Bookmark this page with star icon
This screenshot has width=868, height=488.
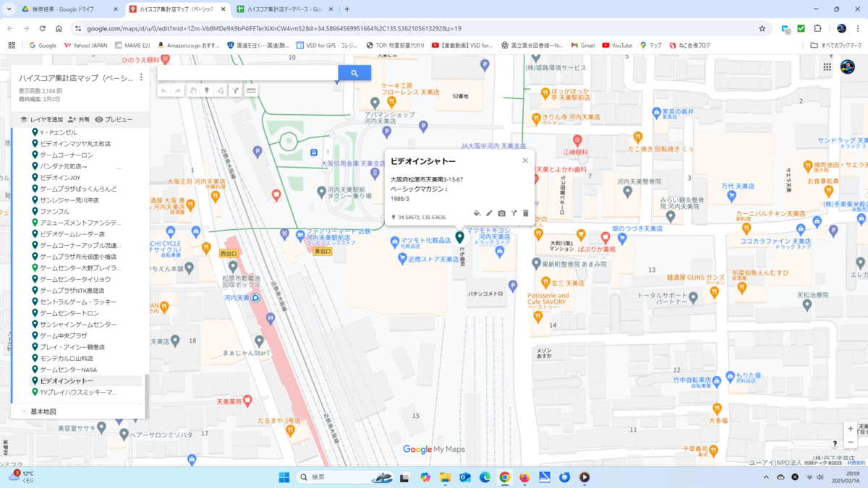pos(762,28)
